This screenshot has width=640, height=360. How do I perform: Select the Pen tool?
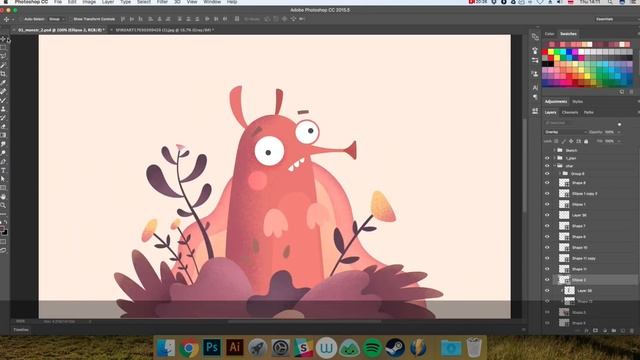(3, 162)
